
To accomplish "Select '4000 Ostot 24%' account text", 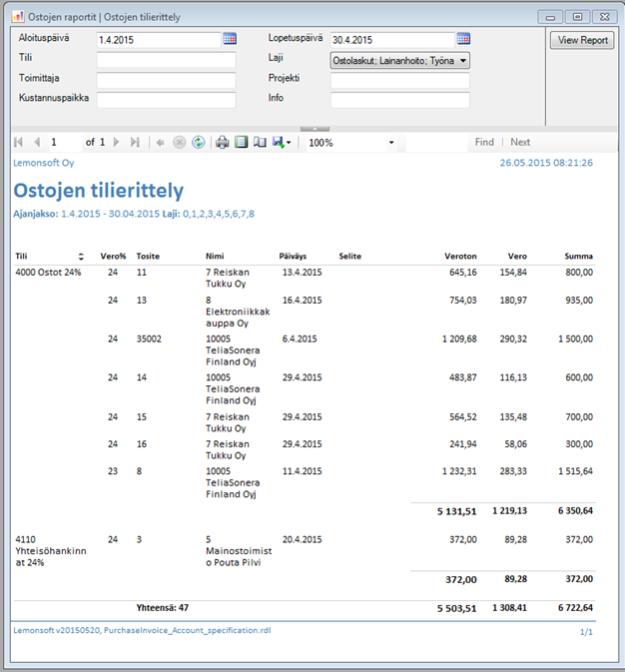I will coord(48,273).
